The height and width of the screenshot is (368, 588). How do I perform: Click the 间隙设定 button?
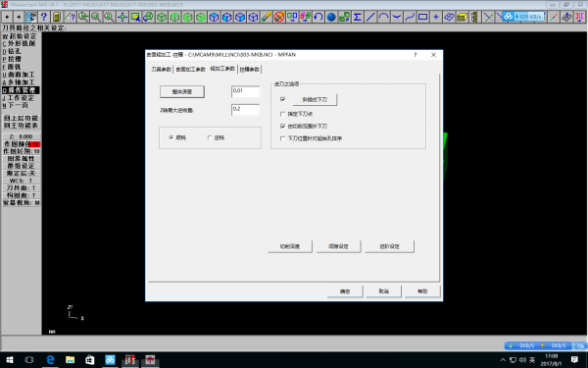[339, 246]
